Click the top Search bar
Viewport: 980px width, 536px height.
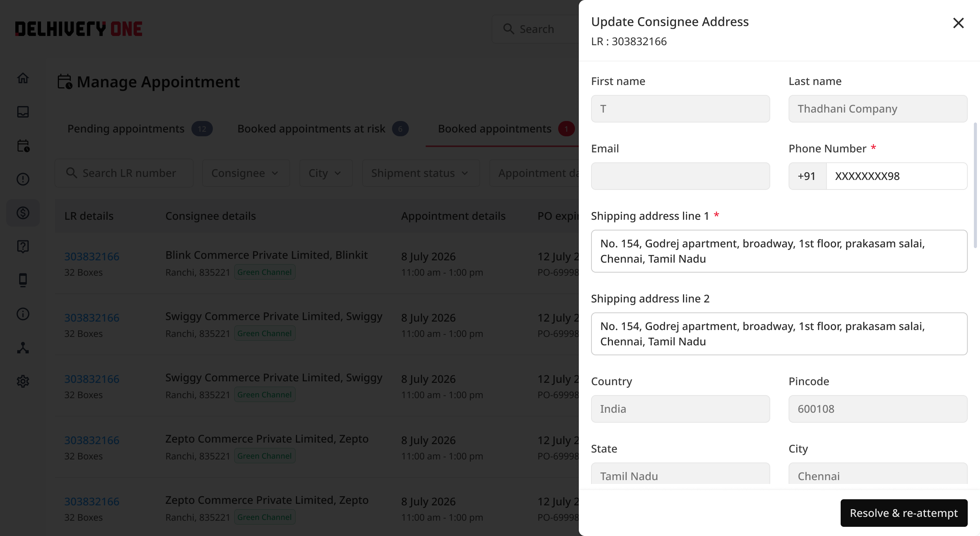[x=536, y=29]
